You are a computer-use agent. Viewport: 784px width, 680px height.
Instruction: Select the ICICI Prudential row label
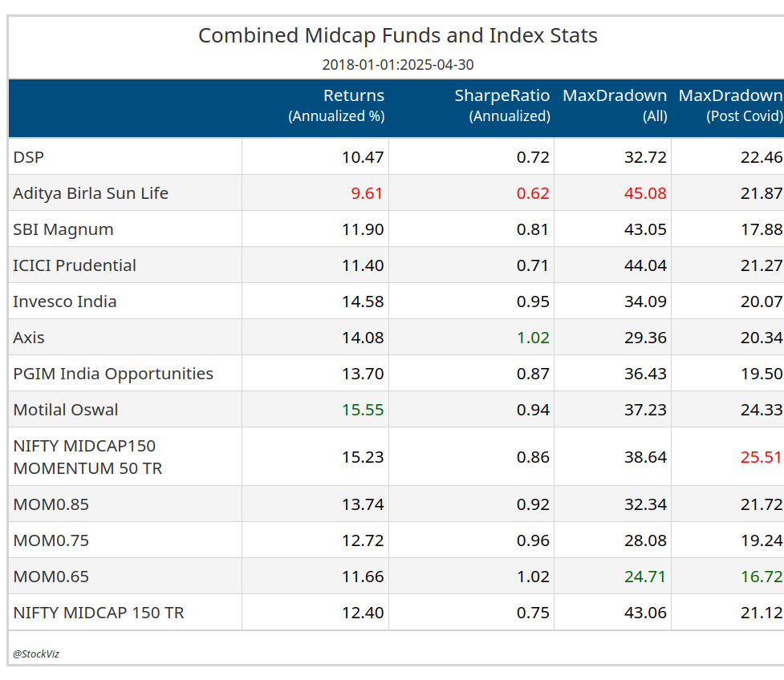75,265
